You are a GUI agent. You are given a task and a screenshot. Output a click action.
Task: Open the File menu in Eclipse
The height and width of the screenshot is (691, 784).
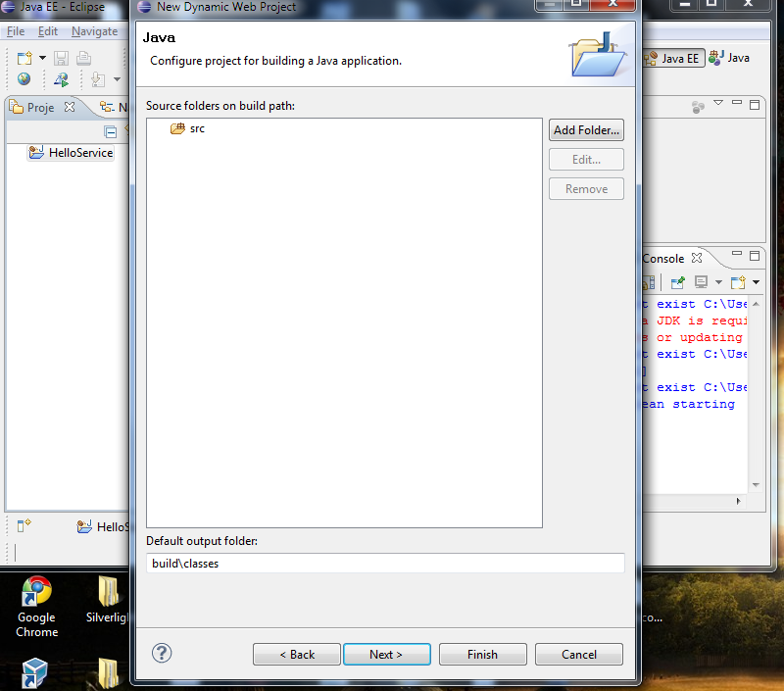16,31
